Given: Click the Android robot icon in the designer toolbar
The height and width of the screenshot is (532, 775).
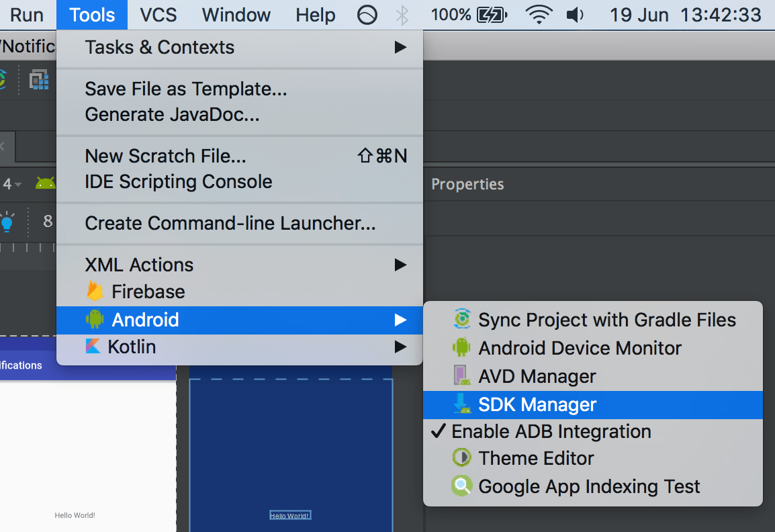Looking at the screenshot, I should (x=46, y=183).
